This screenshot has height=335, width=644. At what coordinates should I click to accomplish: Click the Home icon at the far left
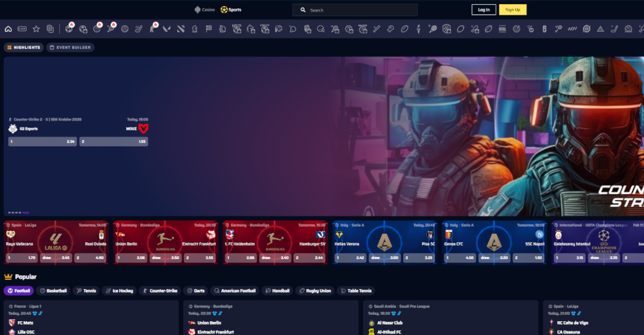(8, 29)
